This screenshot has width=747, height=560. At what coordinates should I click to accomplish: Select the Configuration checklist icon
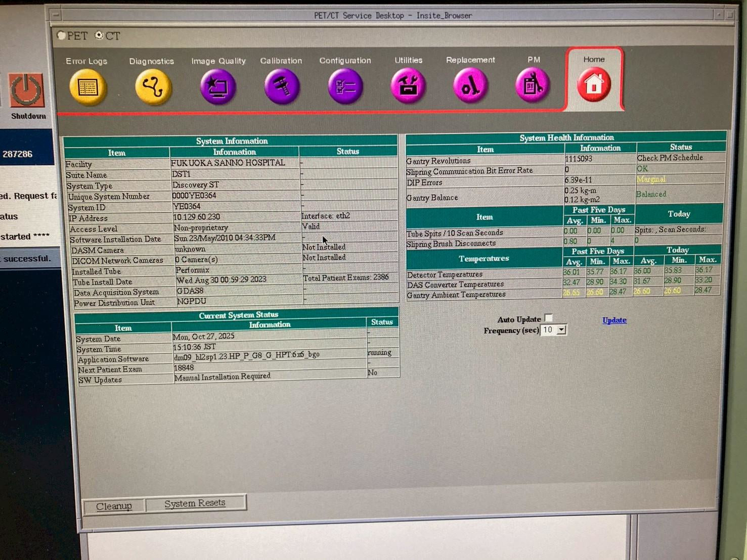[345, 87]
